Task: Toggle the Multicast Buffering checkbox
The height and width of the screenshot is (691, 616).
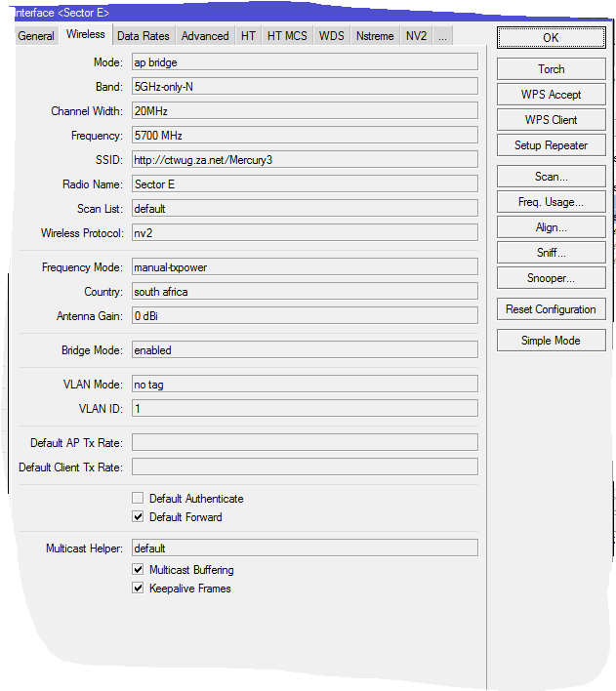Action: tap(138, 570)
